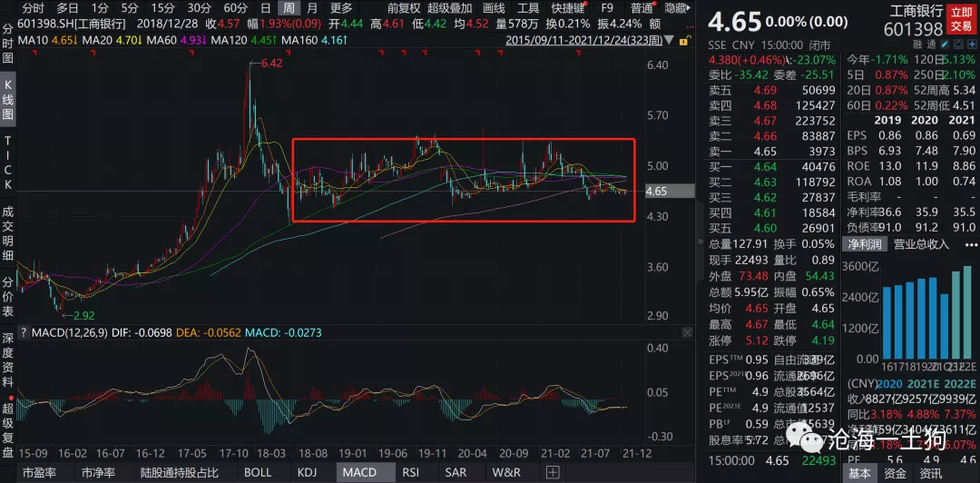Open the 分时图 sidebar view
980x483 pixels.
(8, 45)
